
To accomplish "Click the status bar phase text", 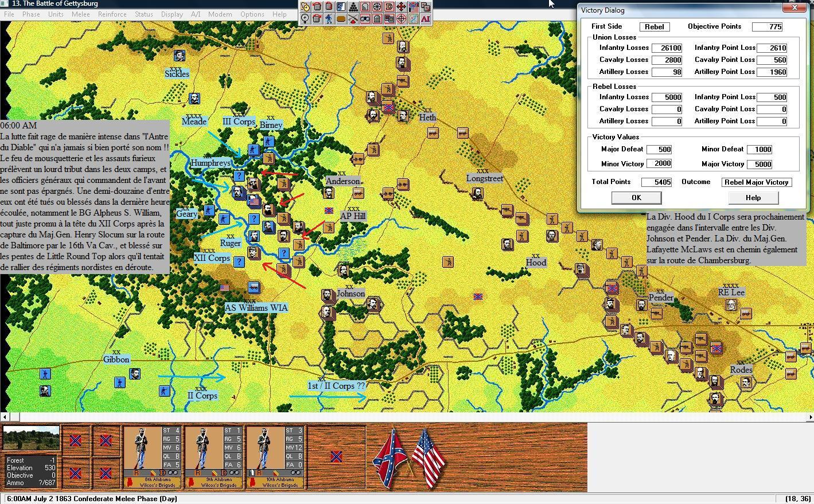I will point(92,499).
